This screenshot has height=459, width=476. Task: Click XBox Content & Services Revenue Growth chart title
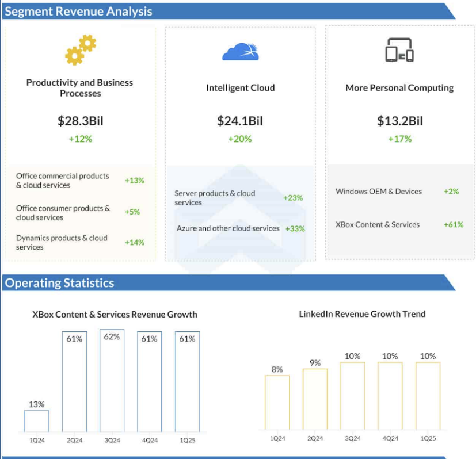coord(115,314)
